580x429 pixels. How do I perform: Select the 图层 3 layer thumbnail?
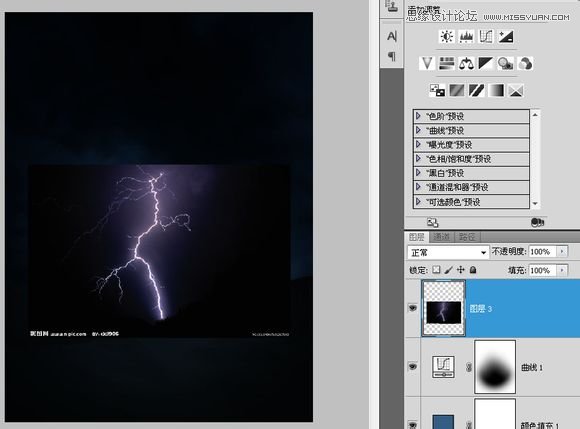pyautogui.click(x=444, y=308)
